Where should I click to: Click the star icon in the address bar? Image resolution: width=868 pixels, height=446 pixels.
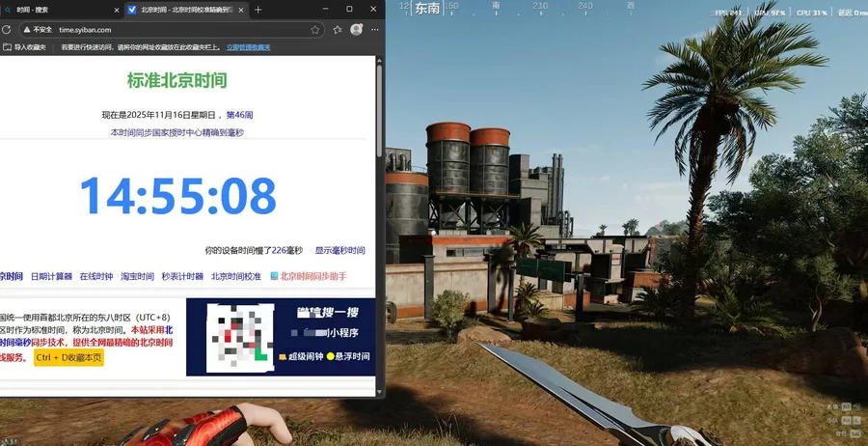pyautogui.click(x=315, y=30)
